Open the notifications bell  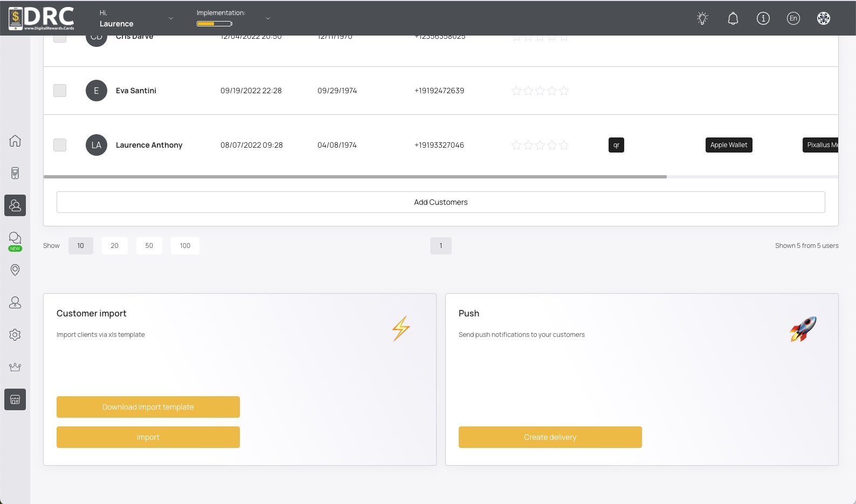click(733, 18)
